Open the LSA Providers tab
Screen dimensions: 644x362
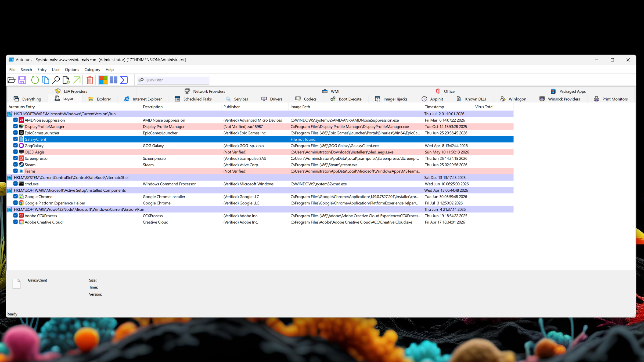[71, 91]
